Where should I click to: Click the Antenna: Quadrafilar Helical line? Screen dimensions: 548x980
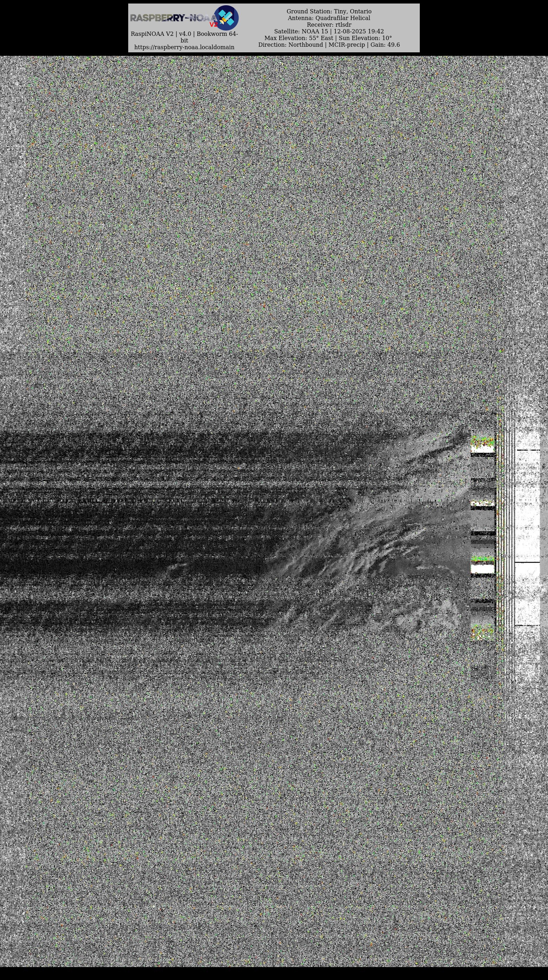click(x=329, y=18)
